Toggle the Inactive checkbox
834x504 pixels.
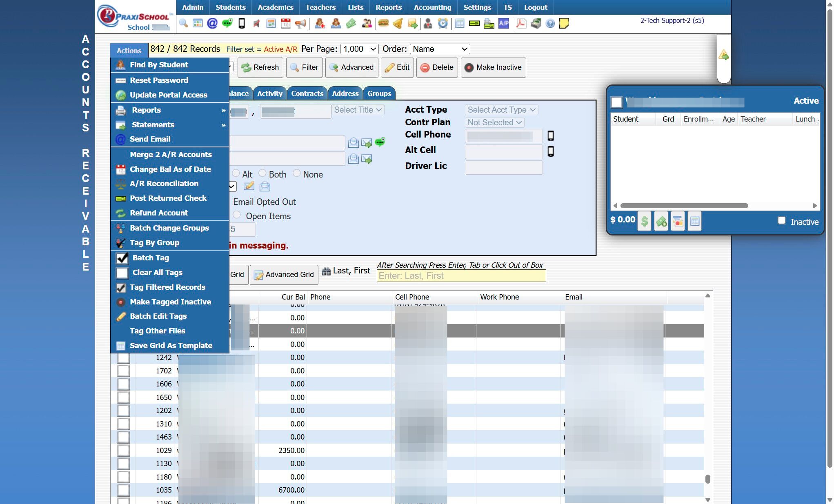point(781,220)
